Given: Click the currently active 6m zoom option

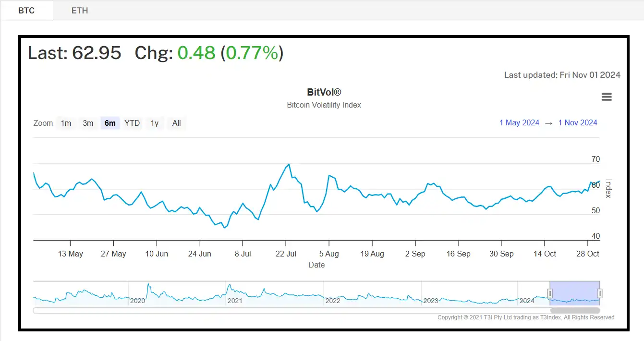Looking at the screenshot, I should (110, 123).
